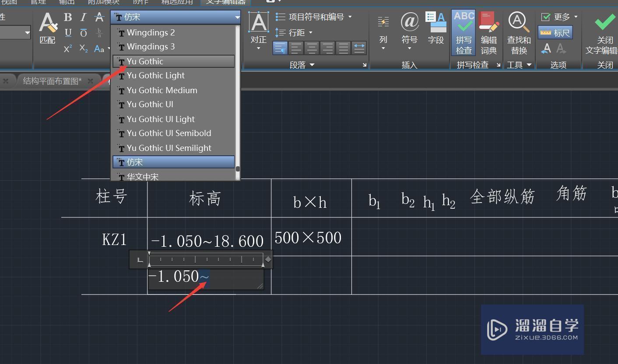618x364 pixels.
Task: Open the 精选应用 ribbon tab
Action: (x=177, y=2)
